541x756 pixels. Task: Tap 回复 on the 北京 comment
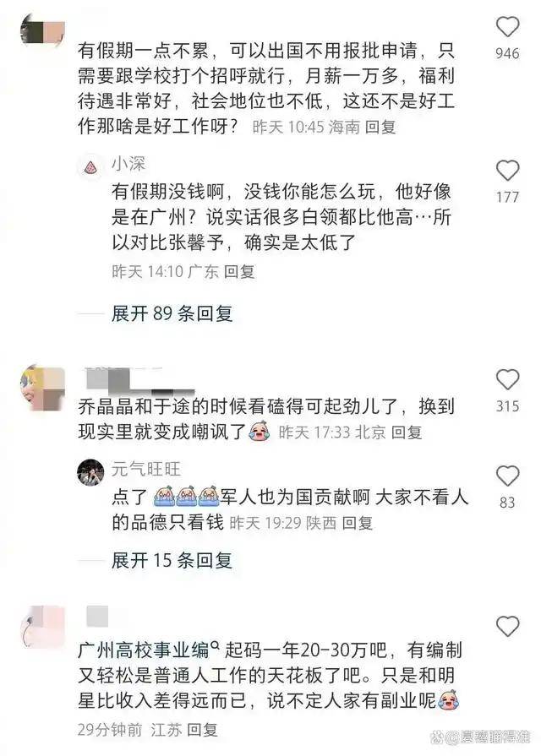(407, 432)
